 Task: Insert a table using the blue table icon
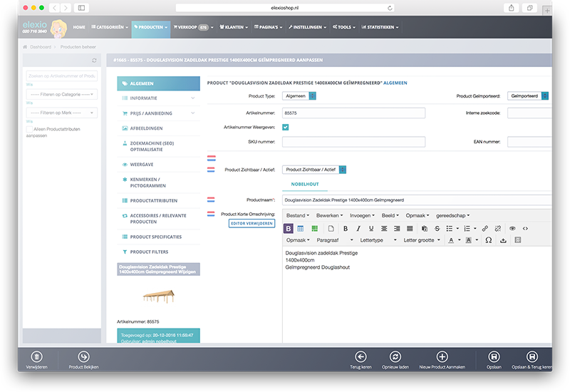point(300,228)
